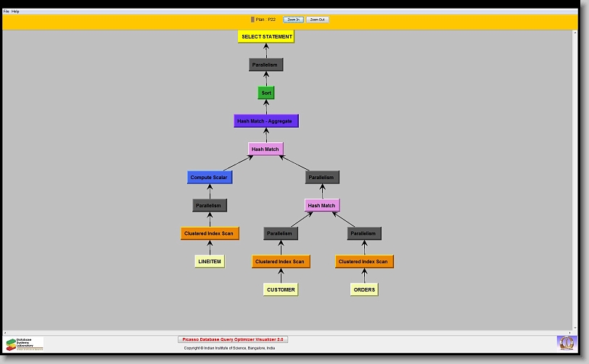Select the upper Hash Match join node
The height and width of the screenshot is (364, 589).
pyautogui.click(x=265, y=149)
